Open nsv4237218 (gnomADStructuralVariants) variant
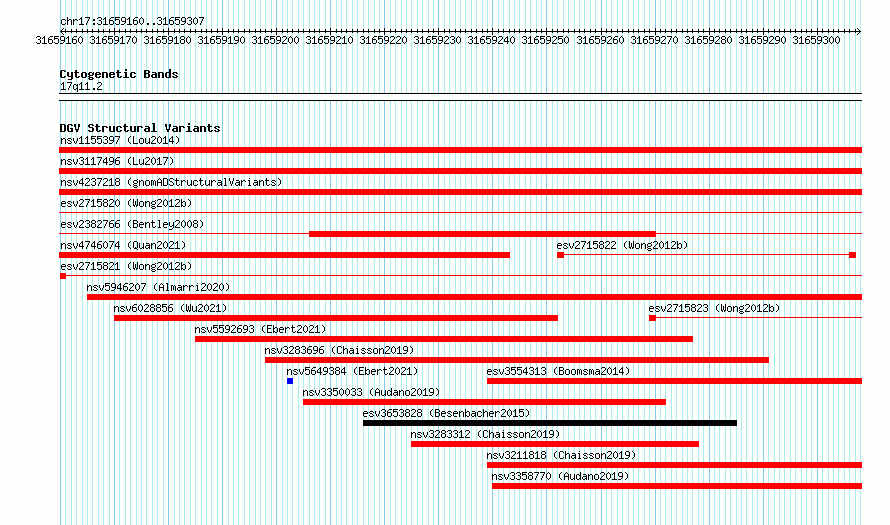The image size is (890, 525). 460,192
